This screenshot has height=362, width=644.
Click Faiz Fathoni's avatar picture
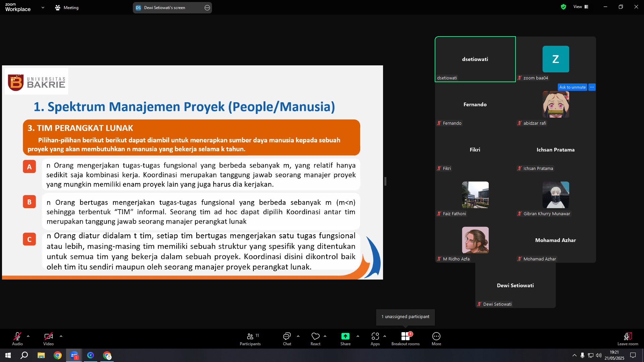[475, 195]
